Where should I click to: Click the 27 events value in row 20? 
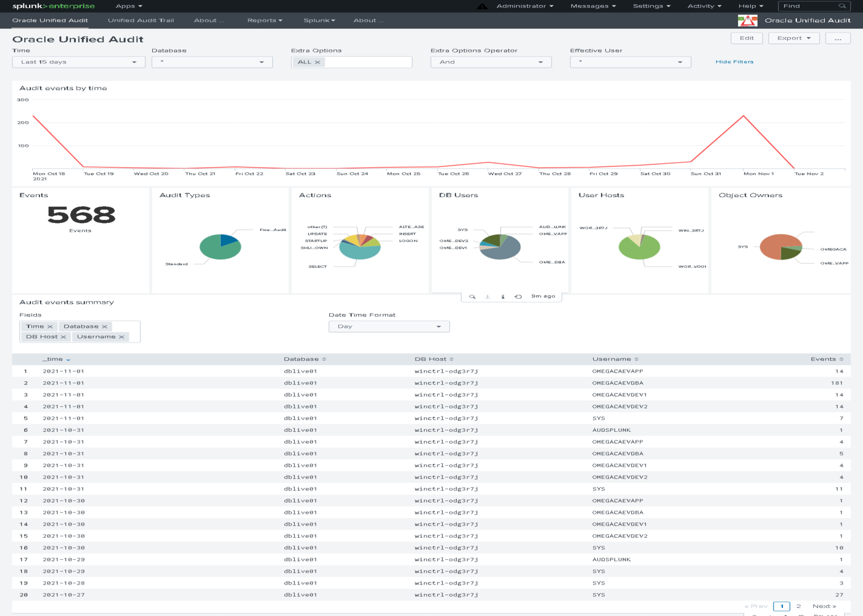[839, 595]
